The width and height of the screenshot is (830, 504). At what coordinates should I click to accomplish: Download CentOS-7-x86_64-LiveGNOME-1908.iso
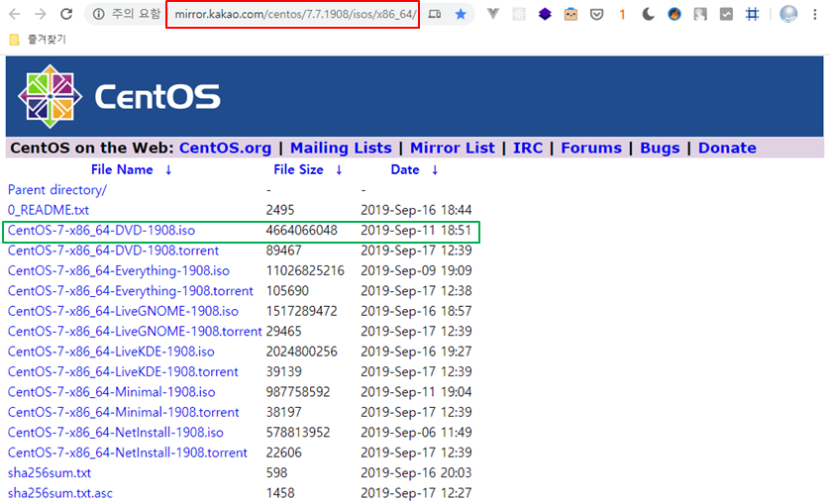point(123,311)
